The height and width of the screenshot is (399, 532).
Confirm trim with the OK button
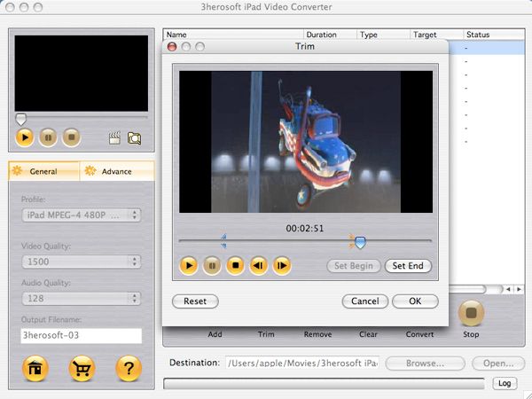(415, 301)
